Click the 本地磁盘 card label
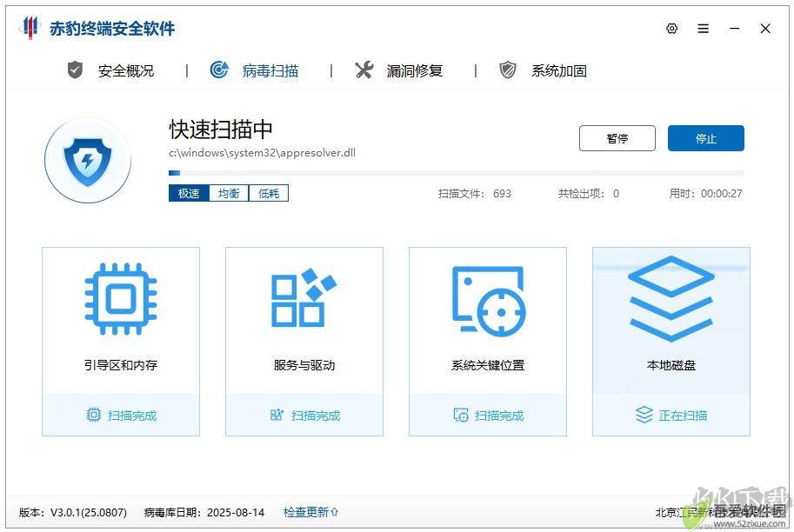The width and height of the screenshot is (794, 532). 671,365
